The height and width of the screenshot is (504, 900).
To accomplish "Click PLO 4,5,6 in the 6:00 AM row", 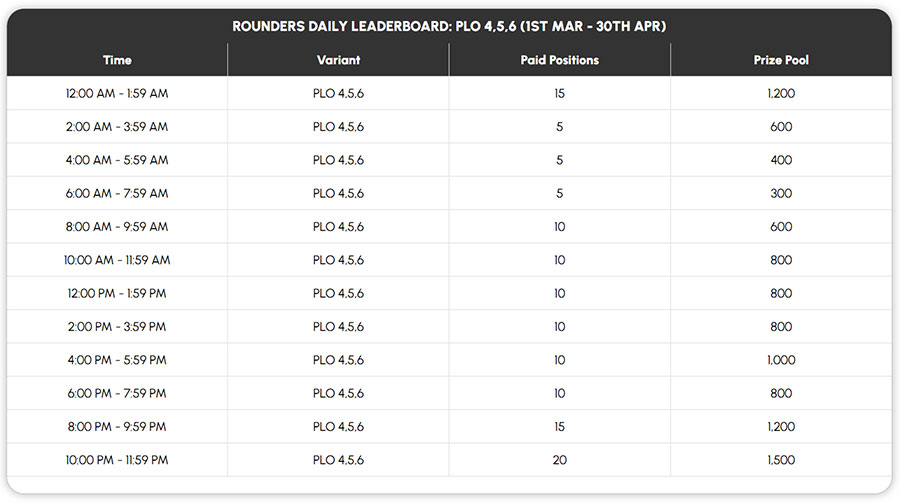I will point(338,193).
